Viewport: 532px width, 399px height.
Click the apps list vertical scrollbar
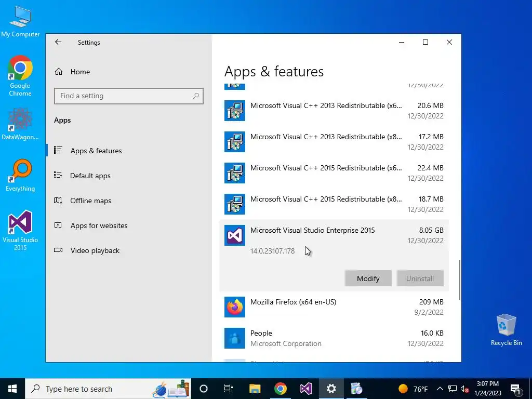tap(459, 280)
